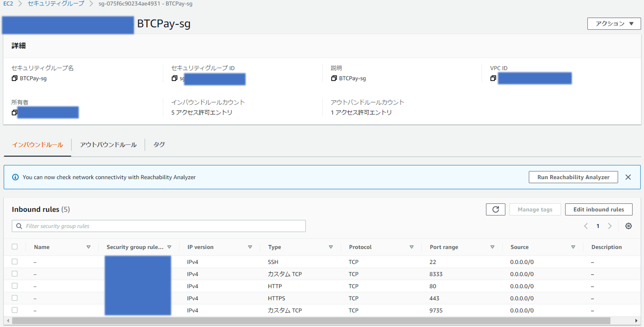Click the 5 アクセス許可エントリ inbound count
This screenshot has width=644, height=327.
(x=202, y=113)
